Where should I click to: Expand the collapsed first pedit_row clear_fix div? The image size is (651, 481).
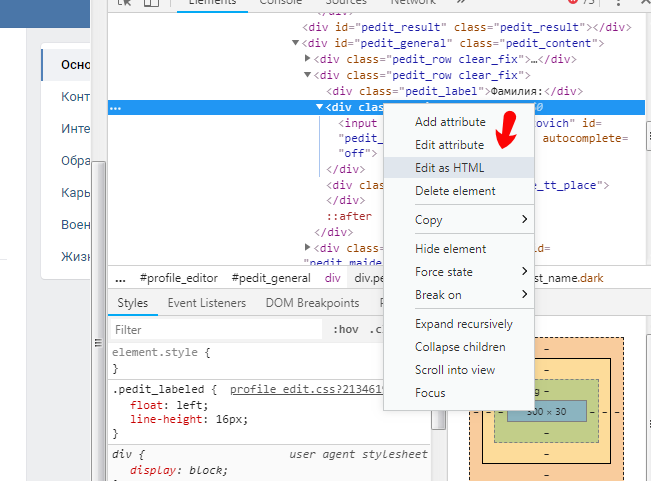(x=307, y=59)
